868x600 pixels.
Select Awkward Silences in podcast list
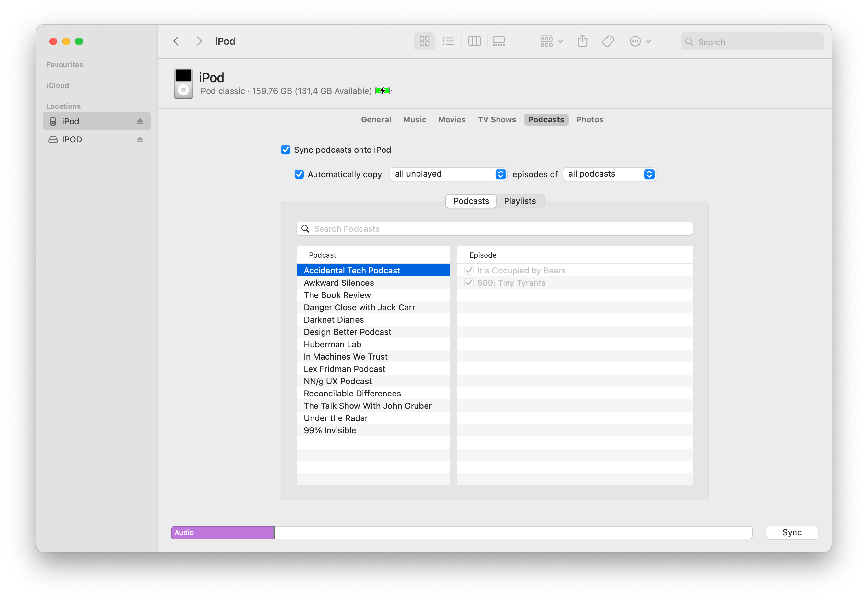[x=373, y=283]
